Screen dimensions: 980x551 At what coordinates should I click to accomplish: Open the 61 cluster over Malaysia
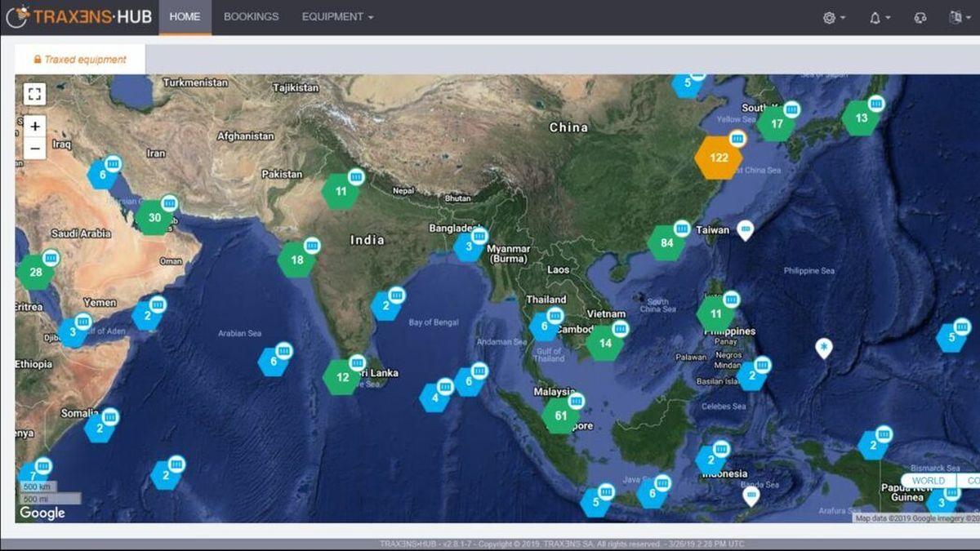pos(561,415)
